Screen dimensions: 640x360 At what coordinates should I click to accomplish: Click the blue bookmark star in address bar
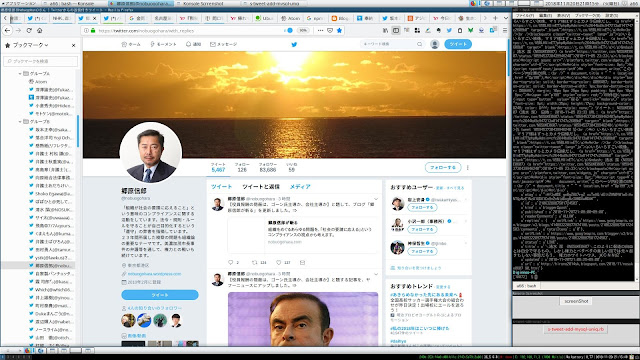(339, 31)
